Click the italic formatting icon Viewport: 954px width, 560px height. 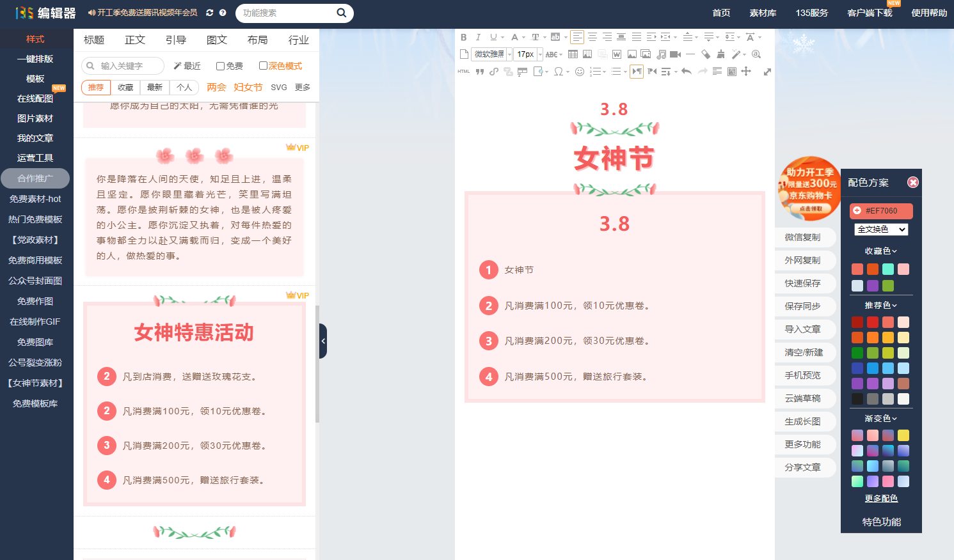pos(478,37)
